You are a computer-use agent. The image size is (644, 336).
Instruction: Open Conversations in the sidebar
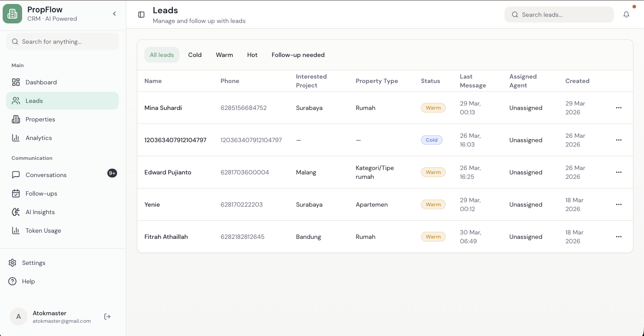click(x=62, y=175)
